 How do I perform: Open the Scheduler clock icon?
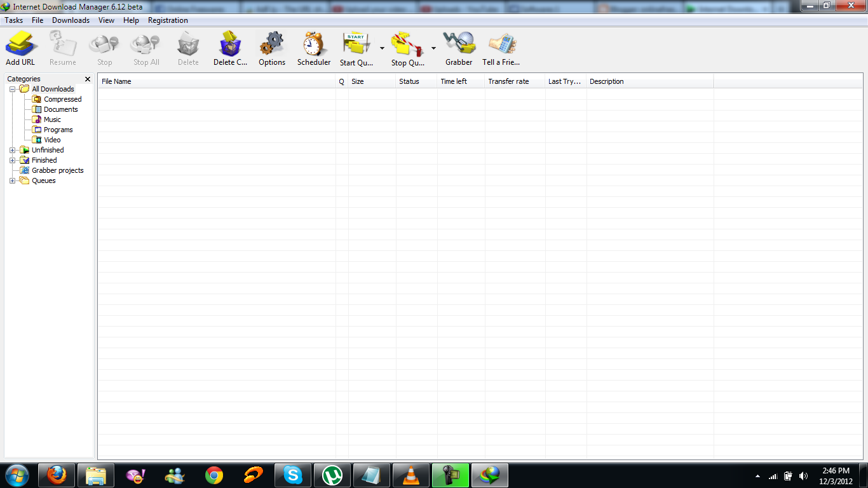[x=313, y=46]
